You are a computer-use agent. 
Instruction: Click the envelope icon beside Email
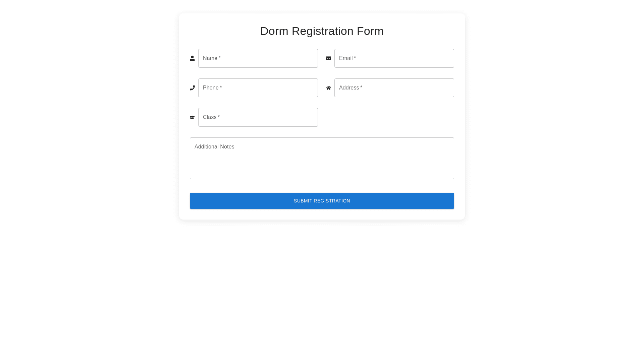tap(328, 58)
